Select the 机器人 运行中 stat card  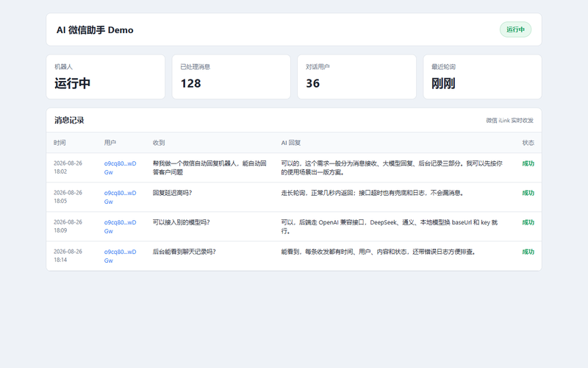click(105, 77)
